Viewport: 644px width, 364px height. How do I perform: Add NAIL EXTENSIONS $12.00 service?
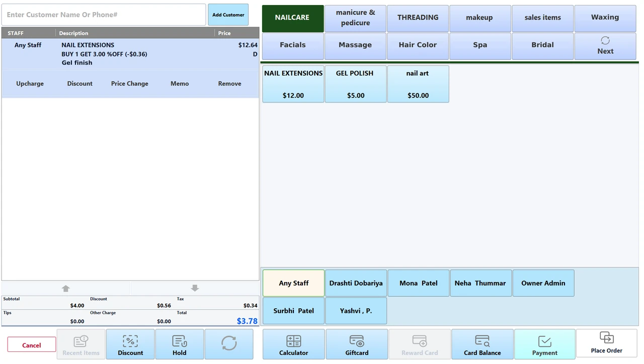(293, 84)
